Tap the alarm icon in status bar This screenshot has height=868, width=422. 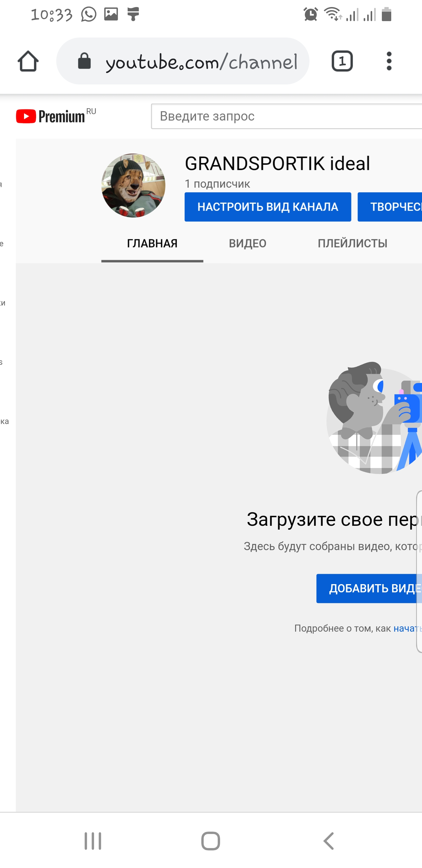(311, 14)
